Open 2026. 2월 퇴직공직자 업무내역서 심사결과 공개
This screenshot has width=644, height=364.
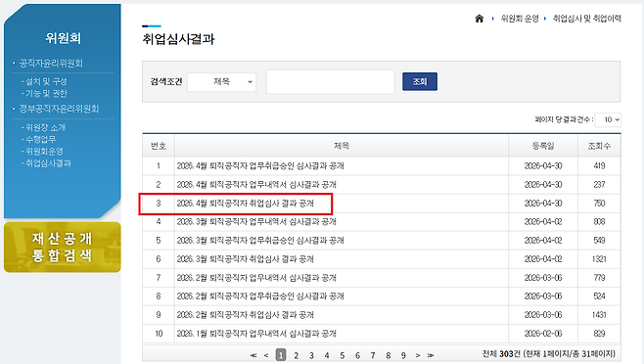tap(256, 278)
